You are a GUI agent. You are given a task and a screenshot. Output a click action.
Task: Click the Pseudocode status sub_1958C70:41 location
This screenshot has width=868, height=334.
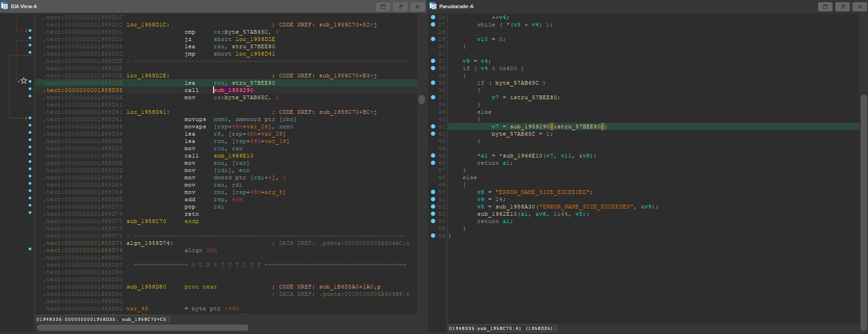pos(515,328)
